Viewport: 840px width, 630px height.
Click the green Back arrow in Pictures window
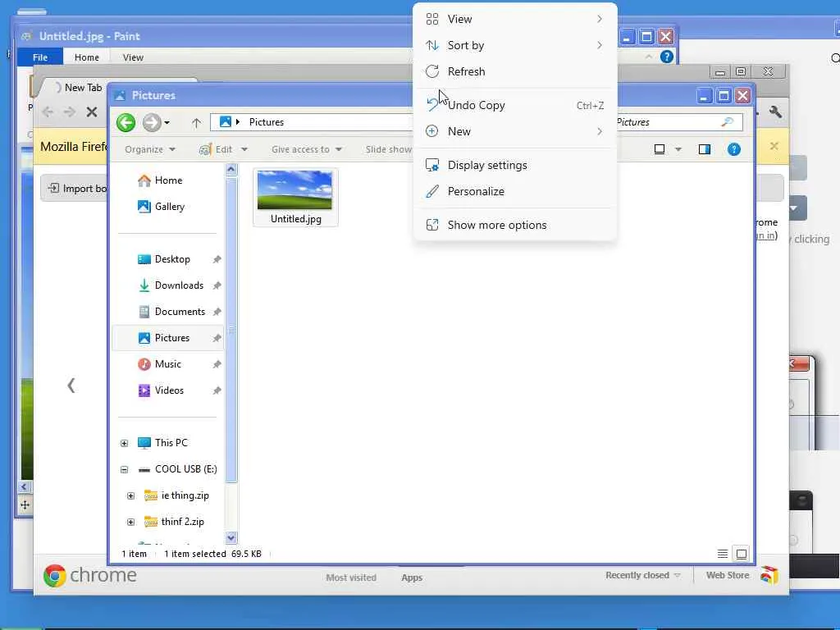pos(126,122)
